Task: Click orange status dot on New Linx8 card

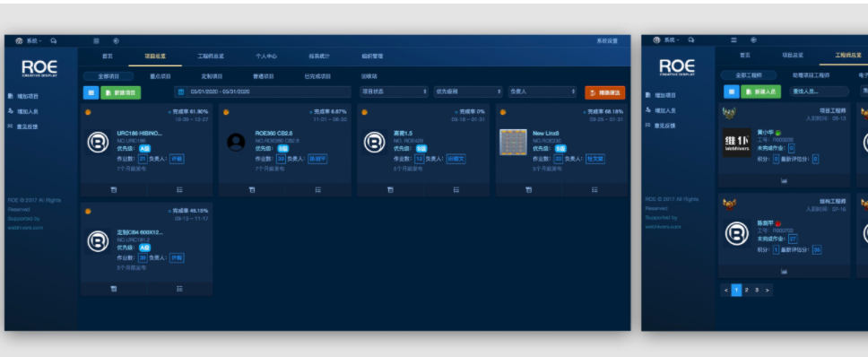Action: [503, 112]
